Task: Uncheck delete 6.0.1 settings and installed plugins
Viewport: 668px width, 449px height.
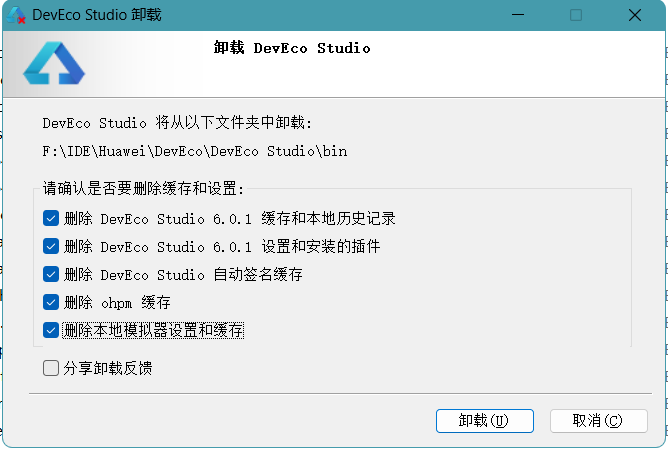Action: click(x=51, y=246)
